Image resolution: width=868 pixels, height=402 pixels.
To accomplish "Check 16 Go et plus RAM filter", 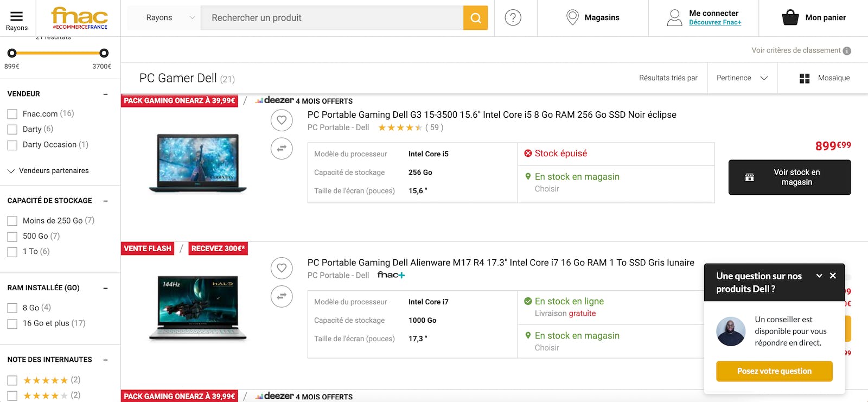I will 12,324.
